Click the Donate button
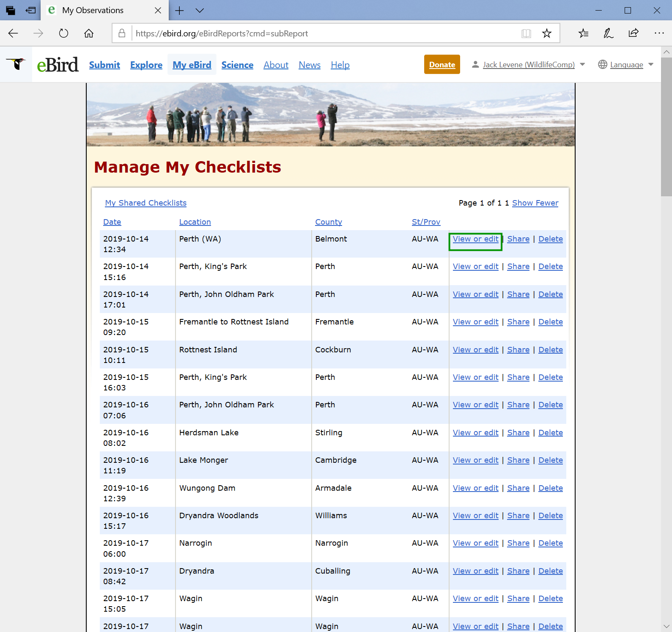 click(442, 64)
